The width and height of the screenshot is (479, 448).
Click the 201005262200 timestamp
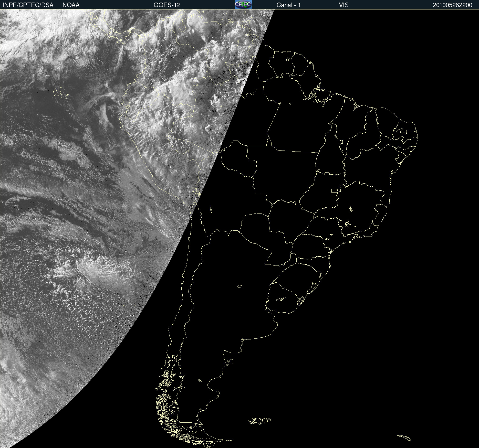coord(453,5)
